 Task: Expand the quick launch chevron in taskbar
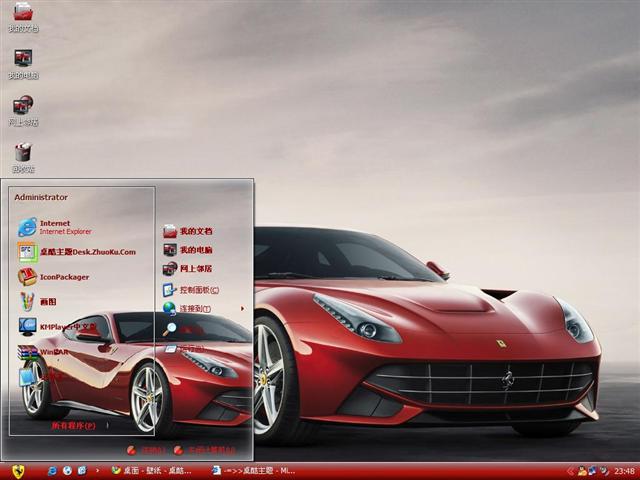[97, 471]
